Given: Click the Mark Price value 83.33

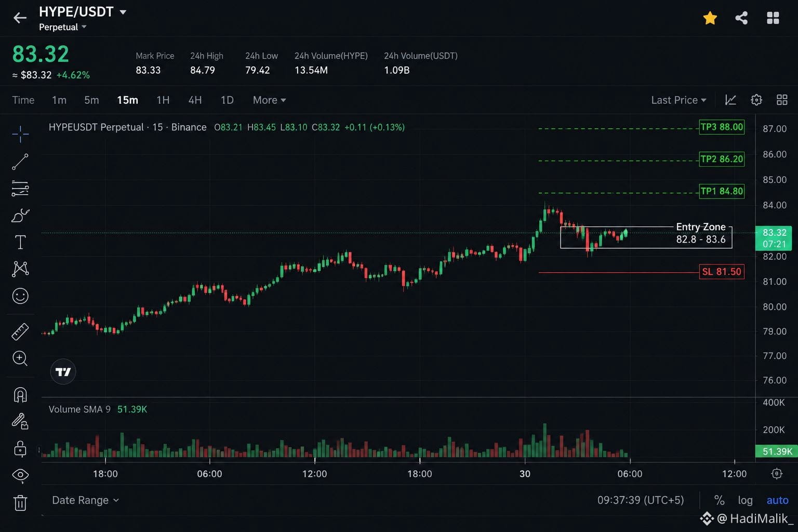Looking at the screenshot, I should (x=148, y=70).
